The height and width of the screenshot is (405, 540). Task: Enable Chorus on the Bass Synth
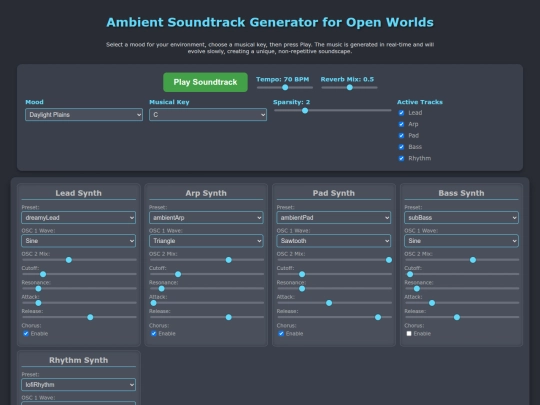[409, 333]
